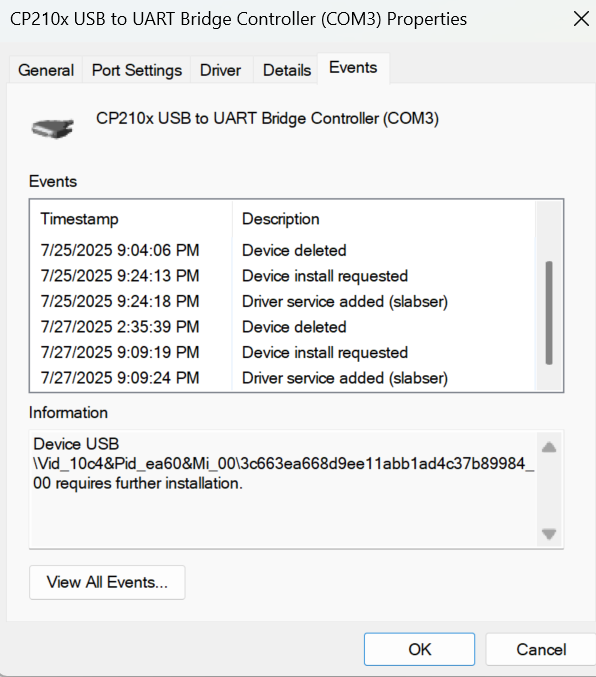Select the Events tab
This screenshot has height=677, width=596.
(x=353, y=68)
